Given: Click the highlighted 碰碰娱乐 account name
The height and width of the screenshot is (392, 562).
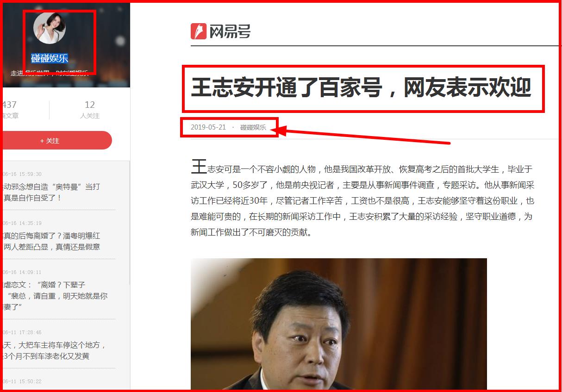Looking at the screenshot, I should click(50, 58).
